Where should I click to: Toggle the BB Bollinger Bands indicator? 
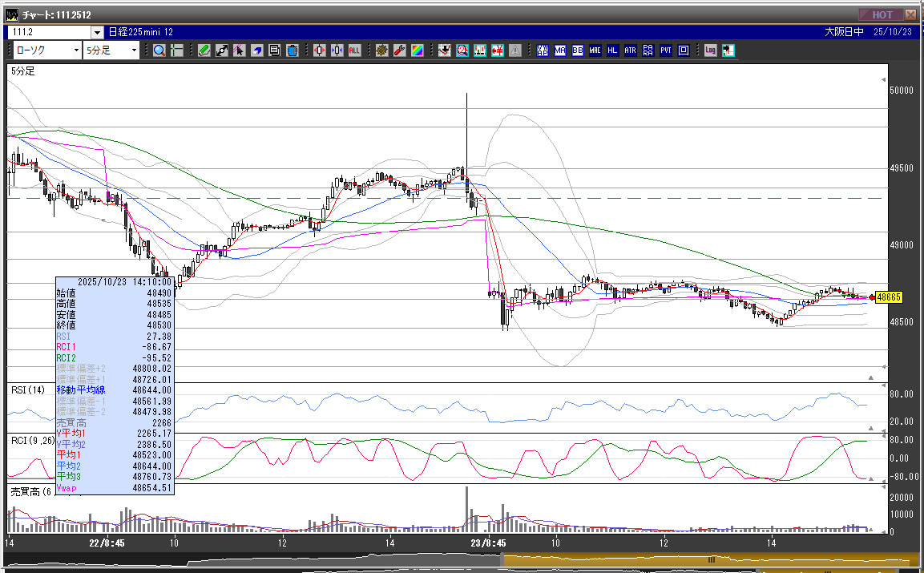pos(578,50)
